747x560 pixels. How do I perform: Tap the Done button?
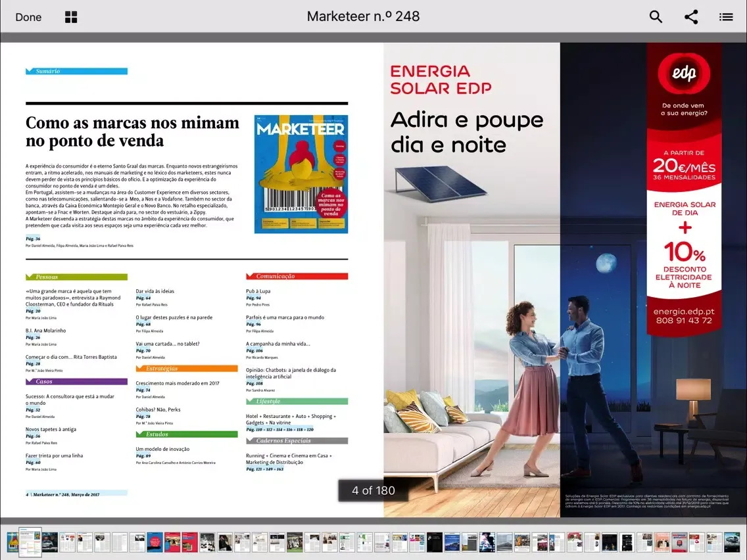(x=28, y=17)
